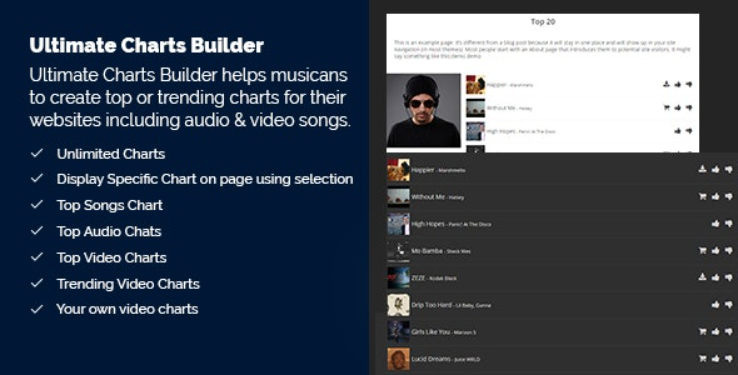Select Drip Too Hard album thumbnail
Image resolution: width=738 pixels, height=375 pixels.
[x=398, y=305]
